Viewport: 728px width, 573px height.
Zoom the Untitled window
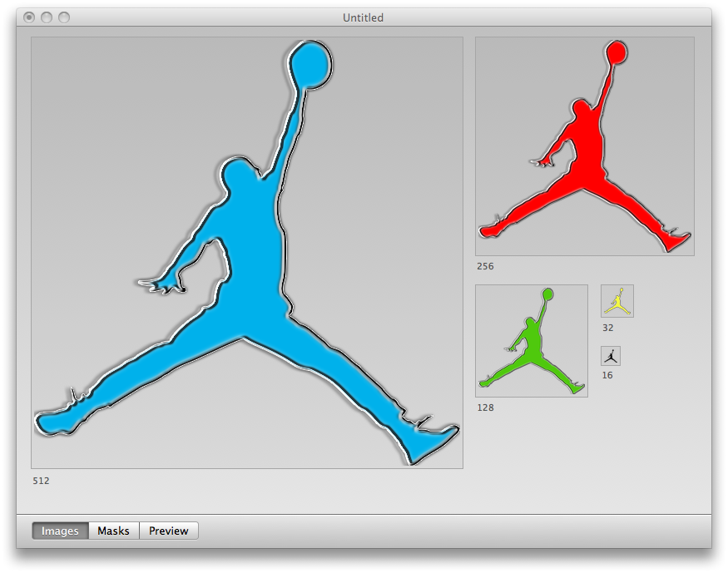point(64,17)
